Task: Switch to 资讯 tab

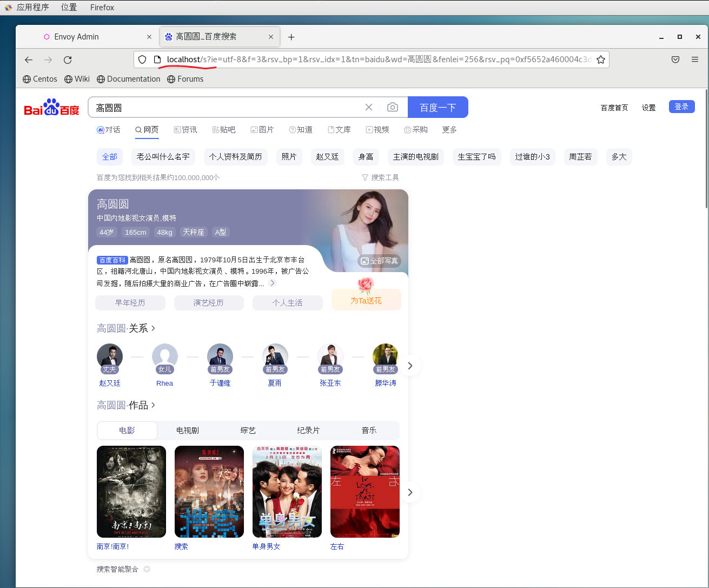Action: click(x=185, y=130)
